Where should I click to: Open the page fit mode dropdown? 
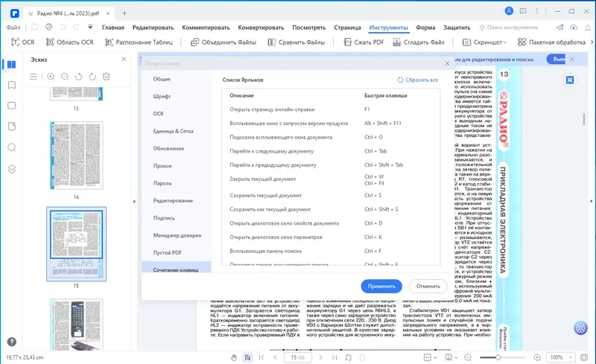coord(431,357)
